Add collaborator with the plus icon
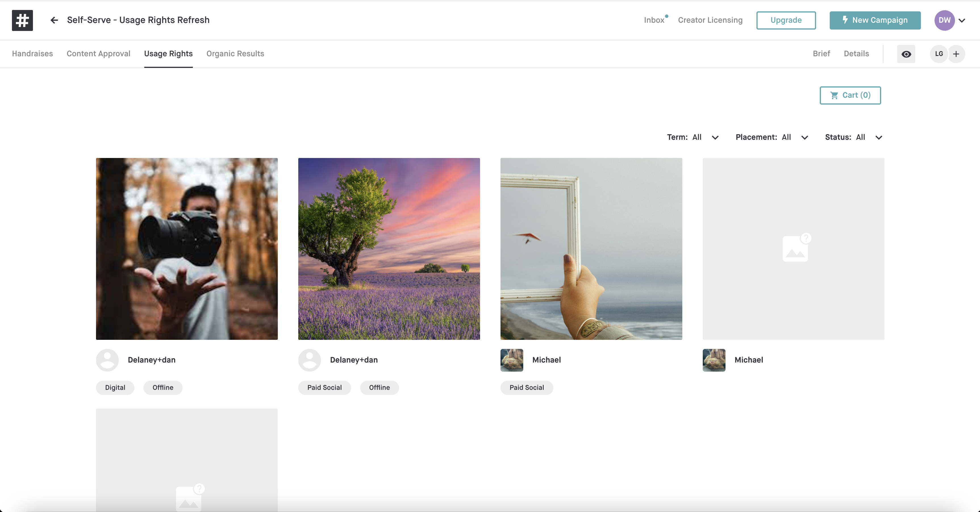980x512 pixels. pyautogui.click(x=956, y=54)
